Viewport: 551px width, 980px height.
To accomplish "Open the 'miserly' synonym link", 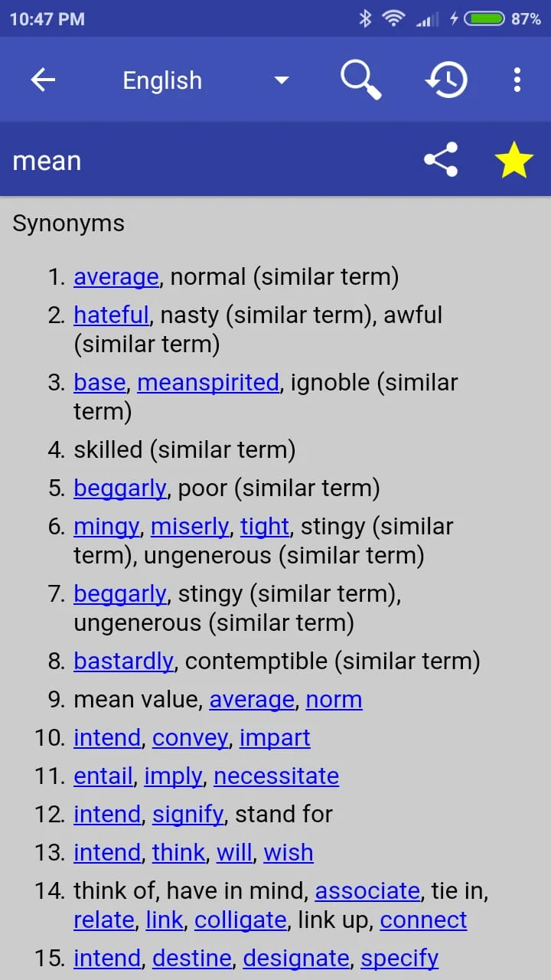I will tap(190, 526).
